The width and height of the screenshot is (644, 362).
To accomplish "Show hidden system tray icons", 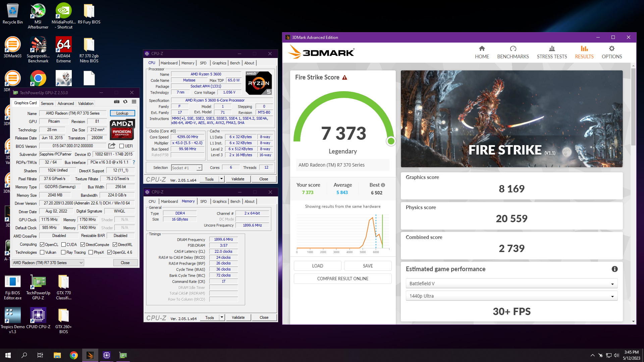I will click(x=592, y=355).
